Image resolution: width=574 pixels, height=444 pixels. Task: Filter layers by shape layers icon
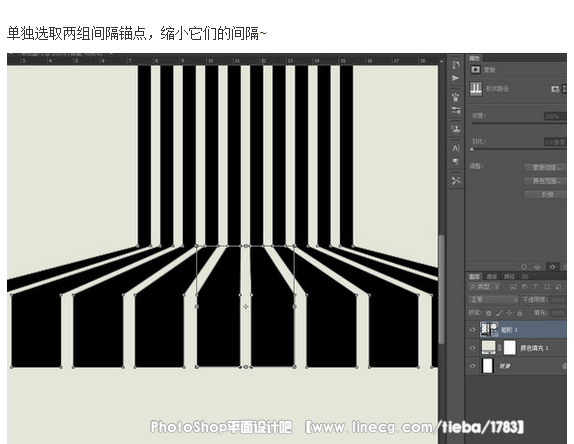[547, 287]
